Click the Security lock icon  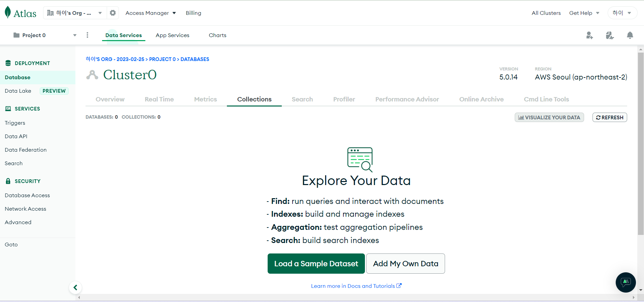coord(8,181)
